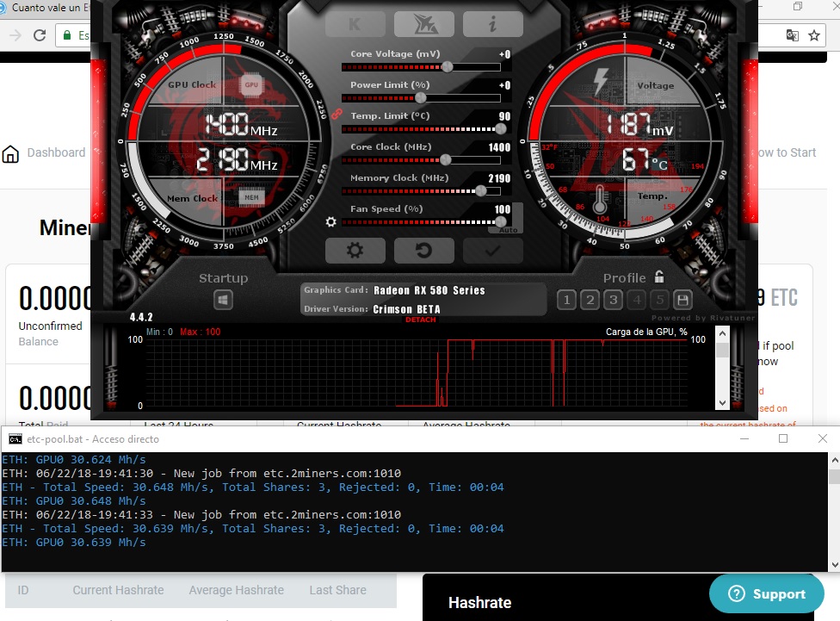
Task: Open the Google Translate icon in Chrome
Action: click(x=792, y=35)
